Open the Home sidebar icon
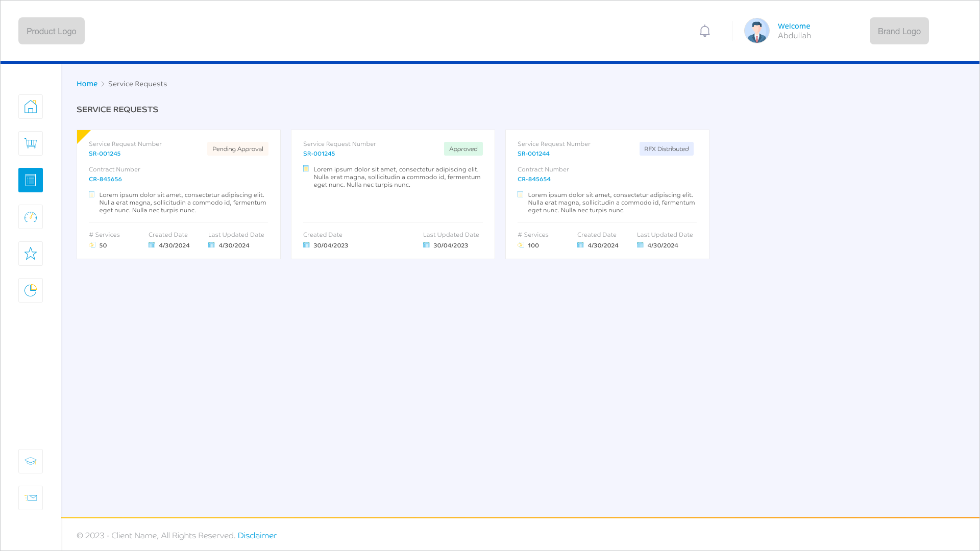Screen dimensions: 980x551 (x=31, y=107)
